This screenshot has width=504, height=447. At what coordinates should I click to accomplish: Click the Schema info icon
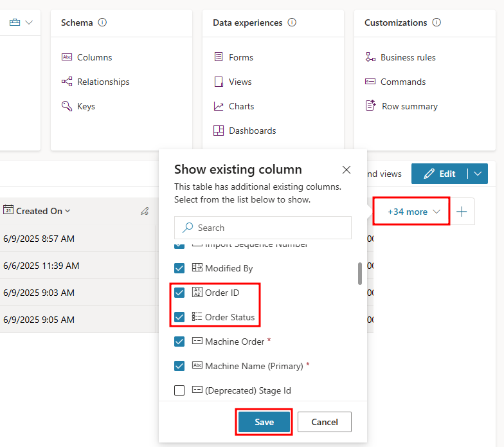point(102,23)
